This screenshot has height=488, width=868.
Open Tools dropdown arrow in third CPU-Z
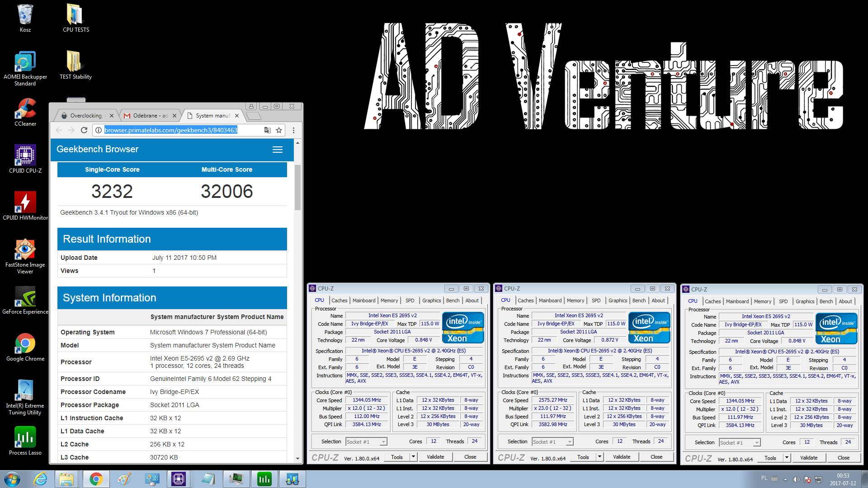click(787, 458)
